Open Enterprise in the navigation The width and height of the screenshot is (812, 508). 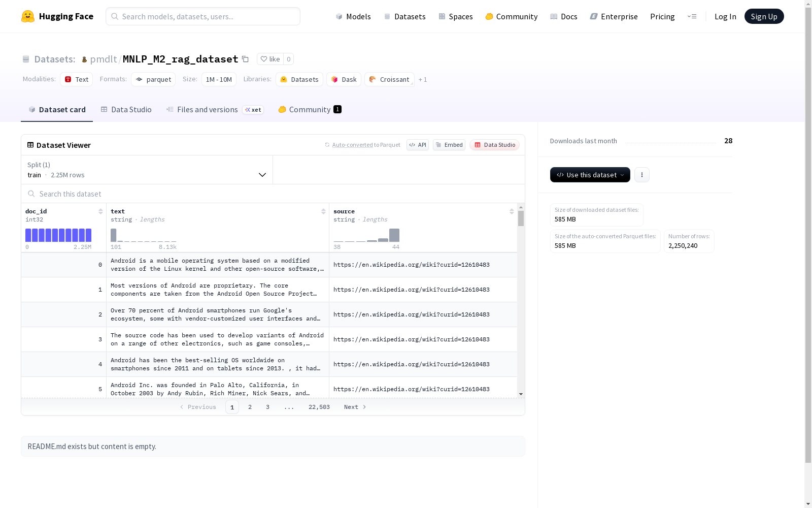coord(614,16)
